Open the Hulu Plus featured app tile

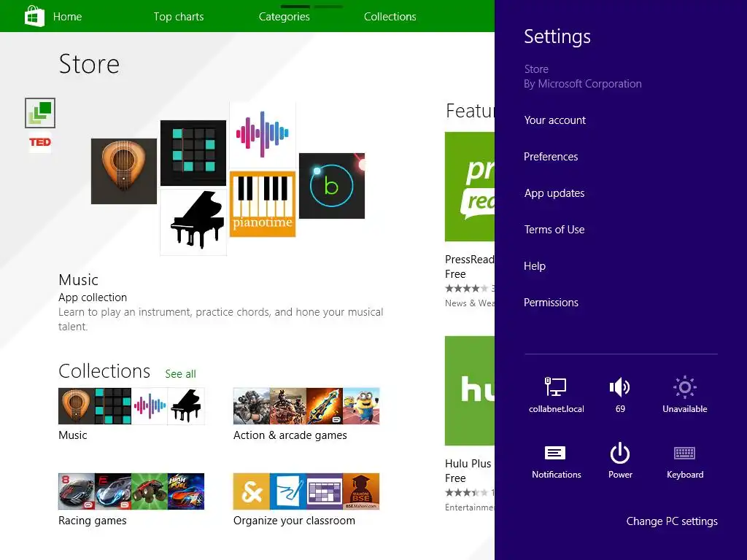470,391
